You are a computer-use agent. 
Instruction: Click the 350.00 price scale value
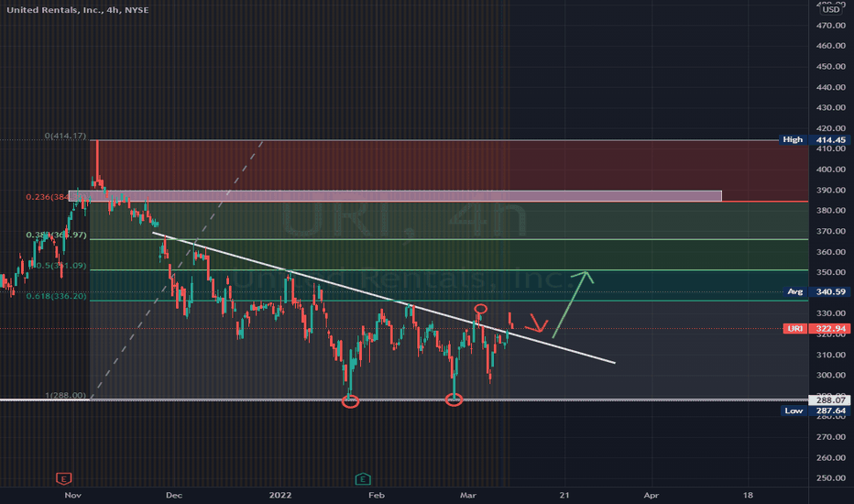tap(831, 272)
